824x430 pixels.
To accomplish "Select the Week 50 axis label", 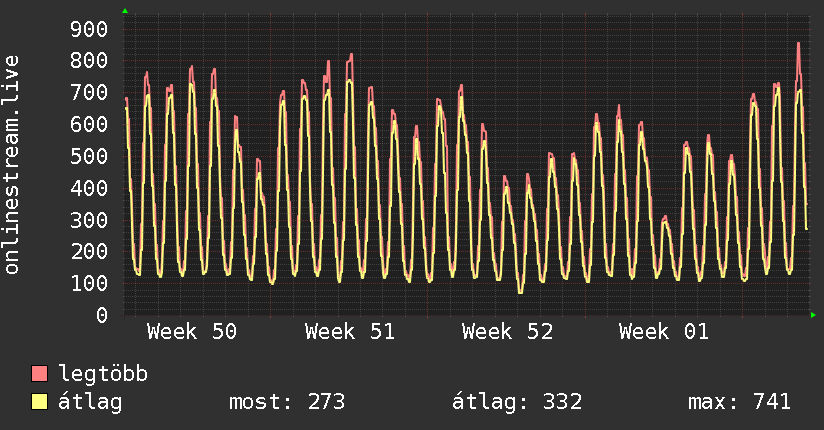I will click(x=192, y=332).
